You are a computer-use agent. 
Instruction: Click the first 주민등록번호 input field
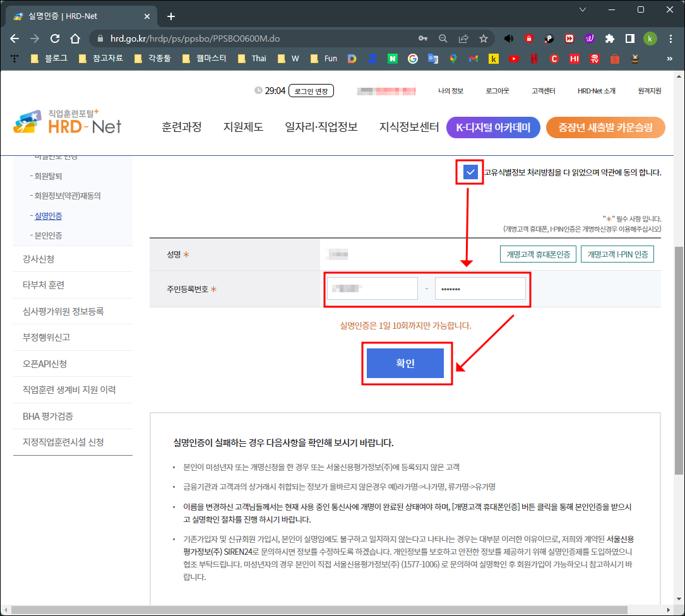[x=372, y=288]
